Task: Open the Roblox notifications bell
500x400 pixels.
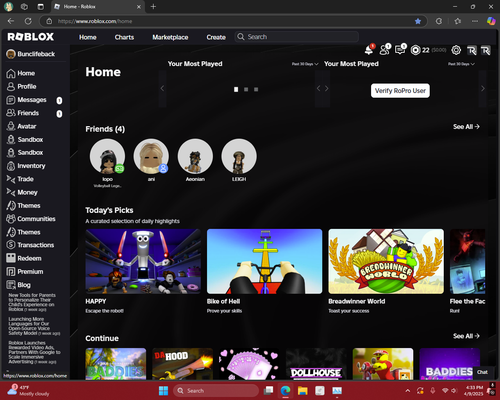Action: tap(369, 50)
